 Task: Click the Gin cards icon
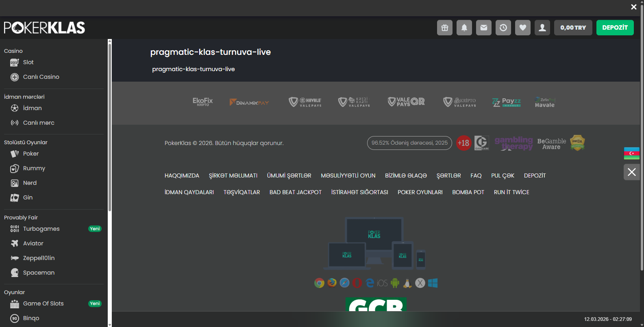[15, 198]
